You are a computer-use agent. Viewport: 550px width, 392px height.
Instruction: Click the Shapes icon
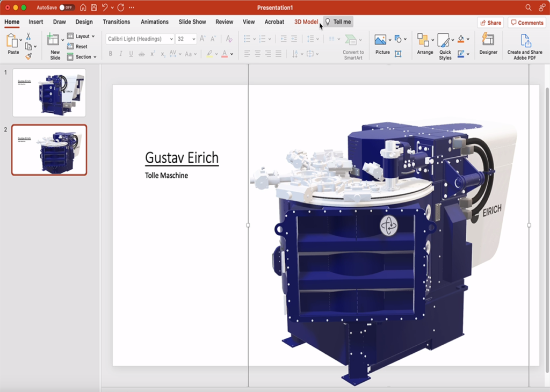(x=398, y=39)
